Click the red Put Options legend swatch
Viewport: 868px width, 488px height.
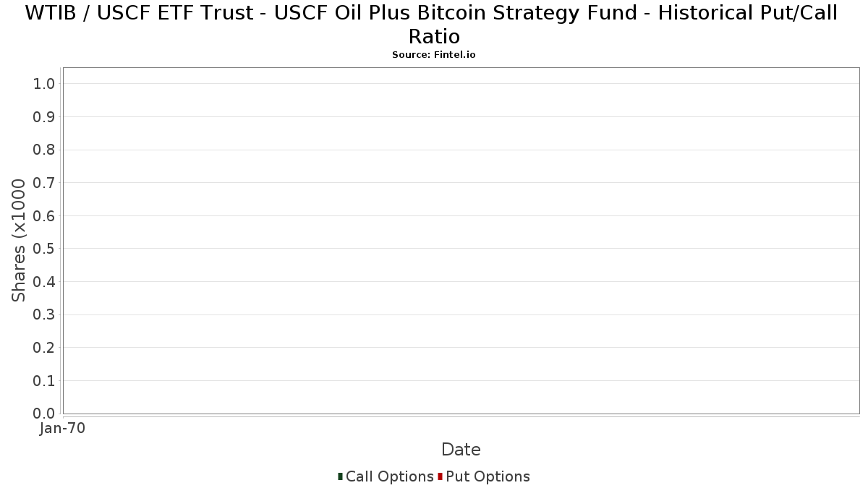pyautogui.click(x=440, y=476)
